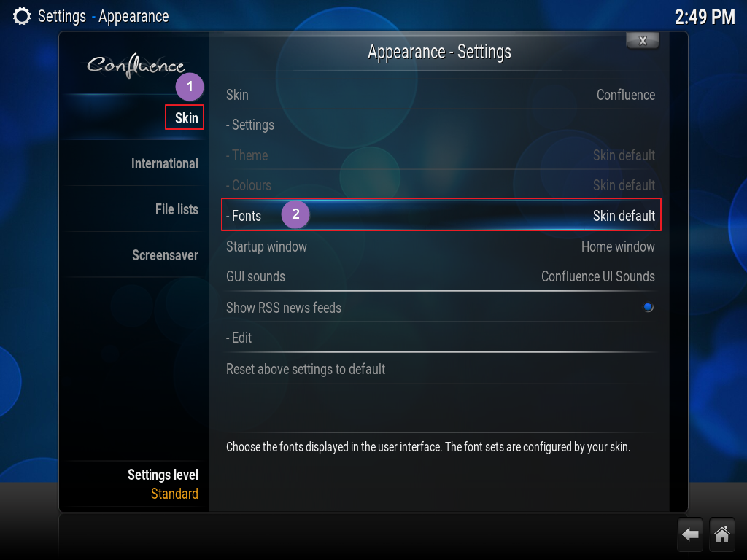The width and height of the screenshot is (747, 560).
Task: Click the settings gear icon
Action: pos(21,16)
